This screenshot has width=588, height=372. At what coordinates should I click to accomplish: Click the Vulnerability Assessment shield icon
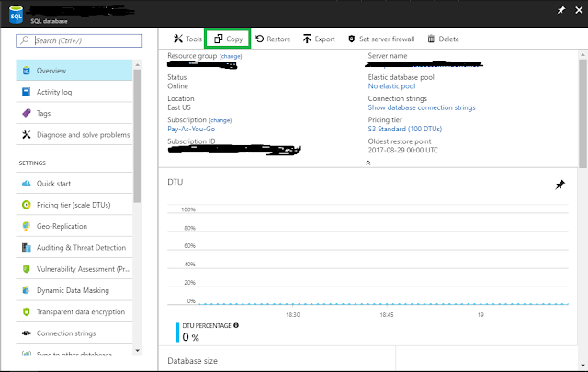pos(27,269)
